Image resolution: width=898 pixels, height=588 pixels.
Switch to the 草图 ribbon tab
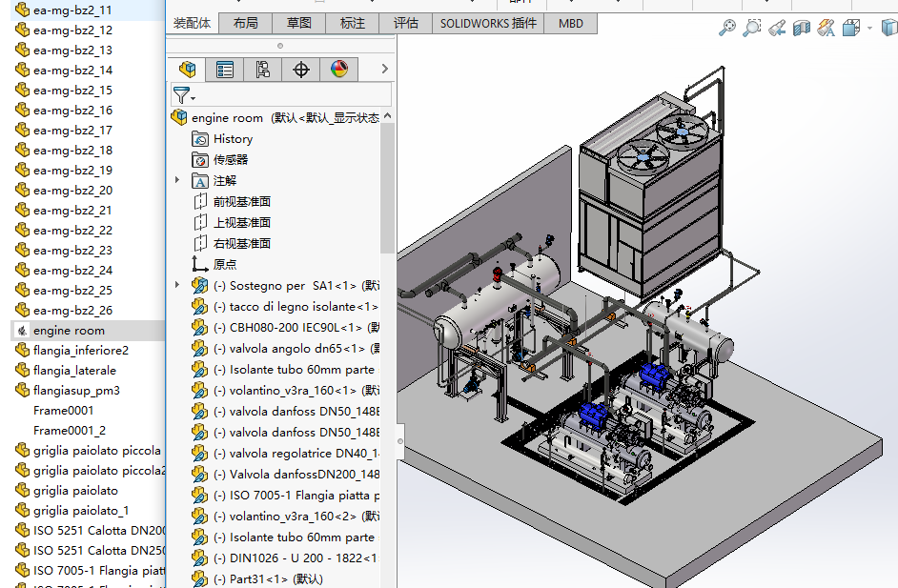298,23
